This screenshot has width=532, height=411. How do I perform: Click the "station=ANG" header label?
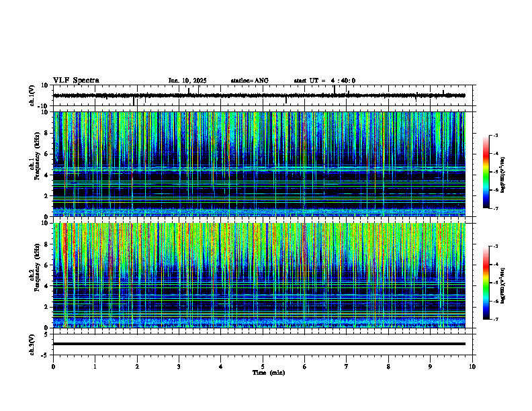[x=250, y=81]
